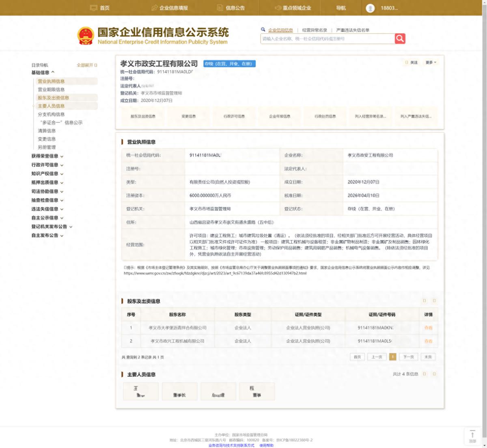Click the 下一页 pagination button
Image resolution: width=487 pixels, height=448 pixels.
click(408, 357)
